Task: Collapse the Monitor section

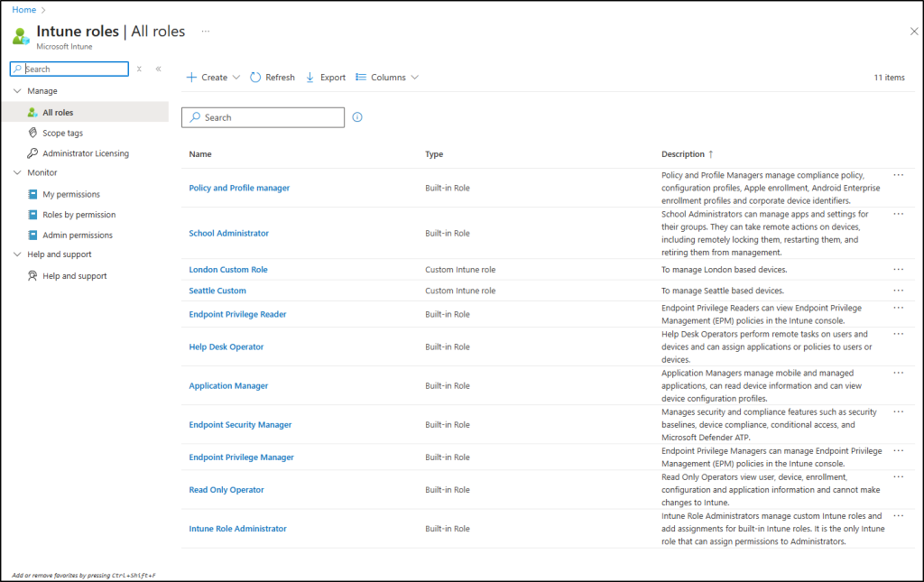Action: (15, 172)
